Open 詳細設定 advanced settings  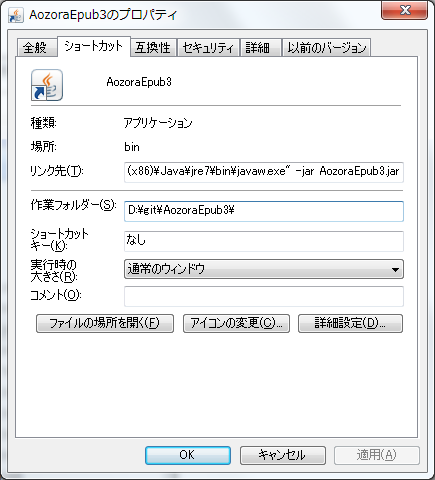point(350,323)
